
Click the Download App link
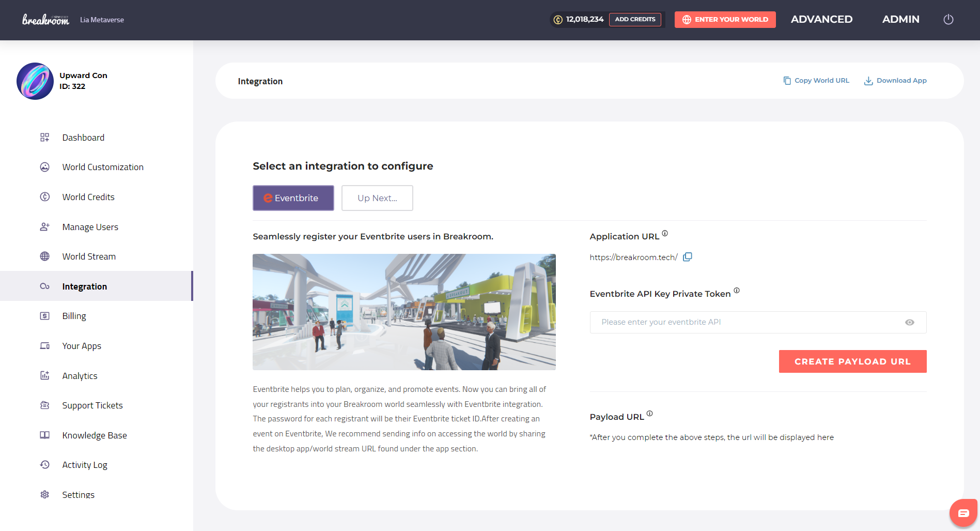(895, 81)
